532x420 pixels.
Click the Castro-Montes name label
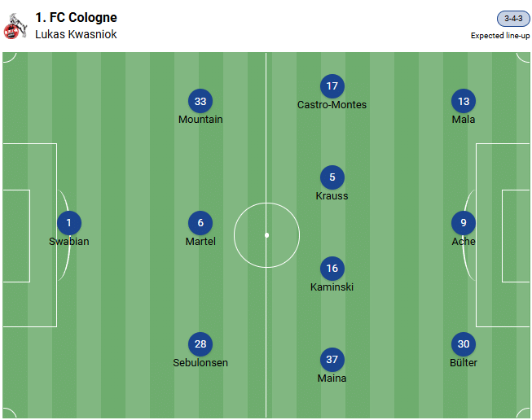(332, 105)
